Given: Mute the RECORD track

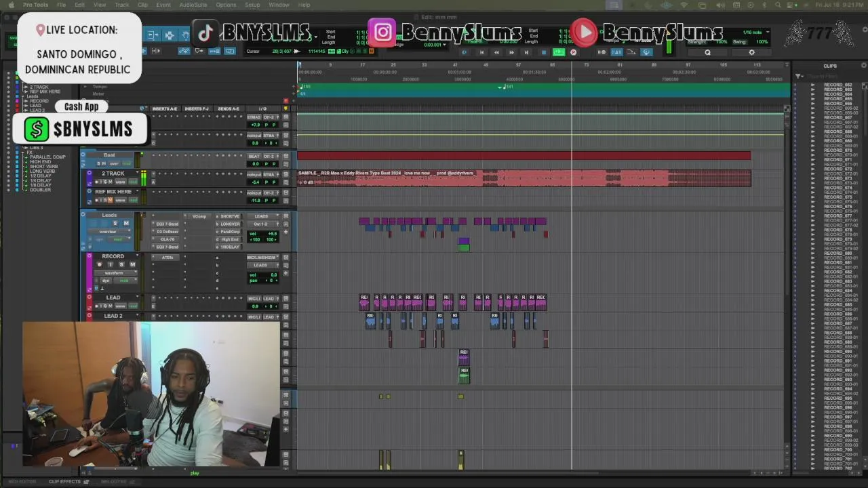Looking at the screenshot, I should [x=132, y=264].
